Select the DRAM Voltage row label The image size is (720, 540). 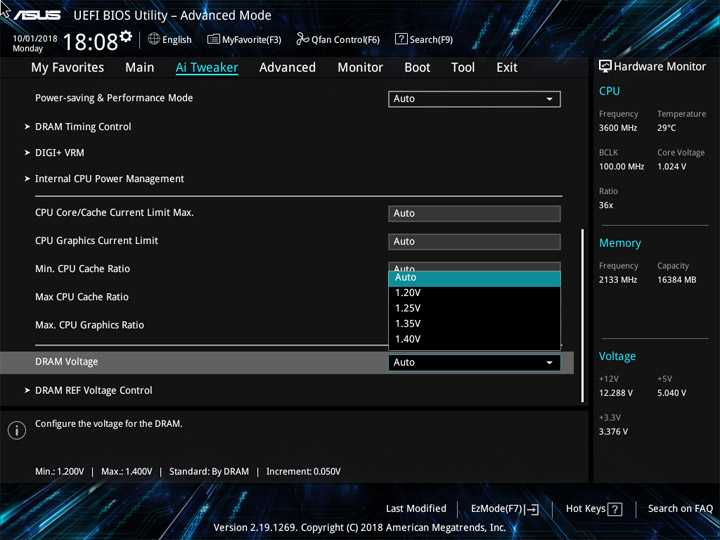pyautogui.click(x=67, y=362)
